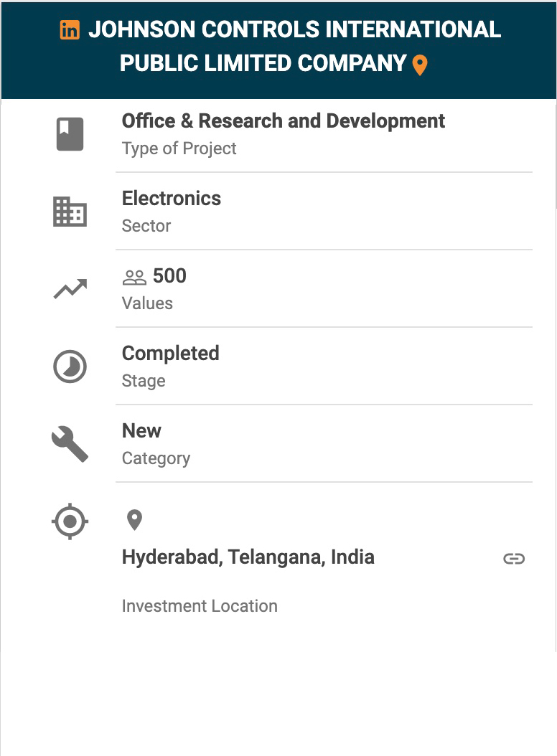The height and width of the screenshot is (756, 557).
Task: Open the link icon next to Hyderabad
Action: pyautogui.click(x=514, y=559)
